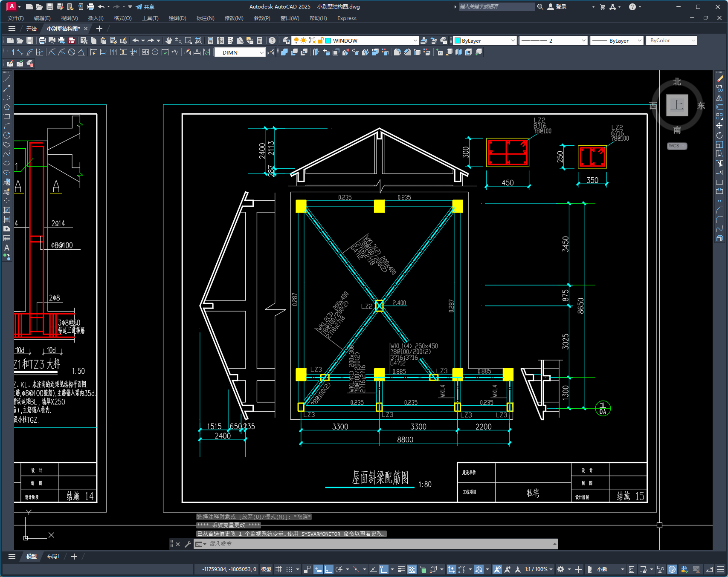
Task: Click the 模型 model space button in status bar
Action: click(x=266, y=569)
